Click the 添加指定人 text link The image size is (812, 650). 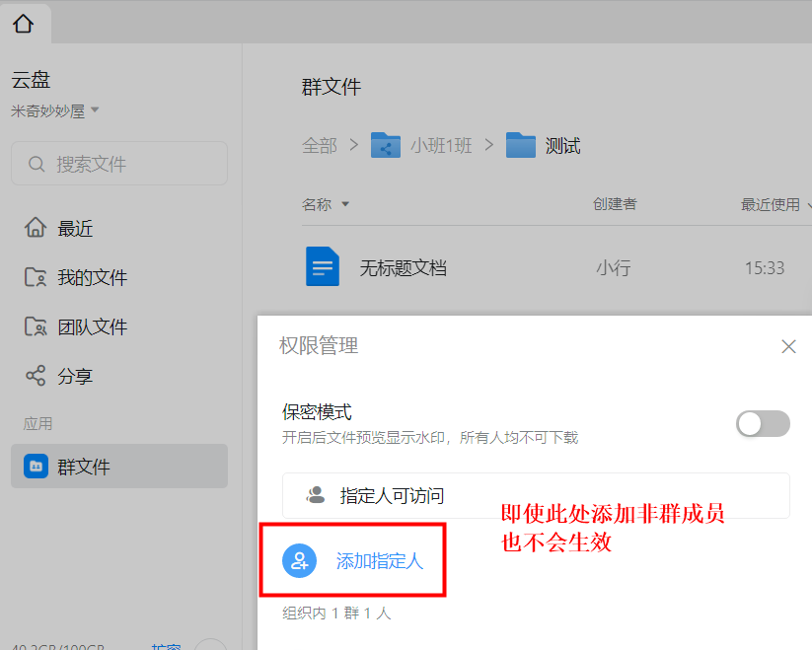click(379, 560)
